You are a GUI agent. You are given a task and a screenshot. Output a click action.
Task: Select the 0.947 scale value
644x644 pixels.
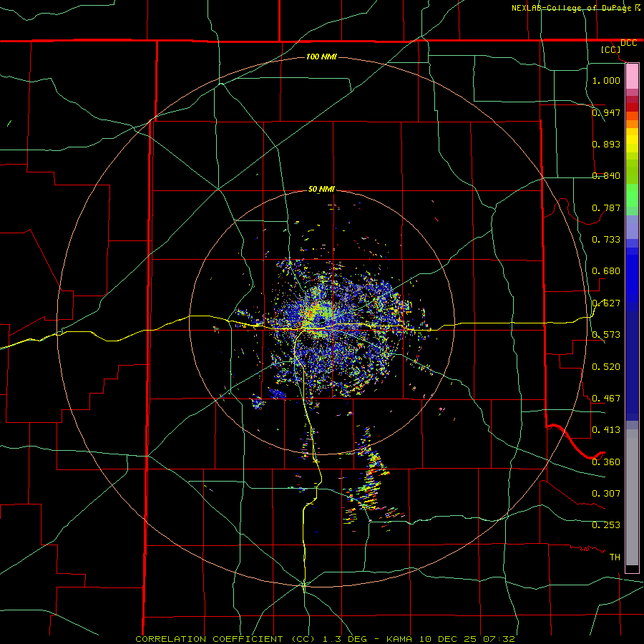click(606, 112)
